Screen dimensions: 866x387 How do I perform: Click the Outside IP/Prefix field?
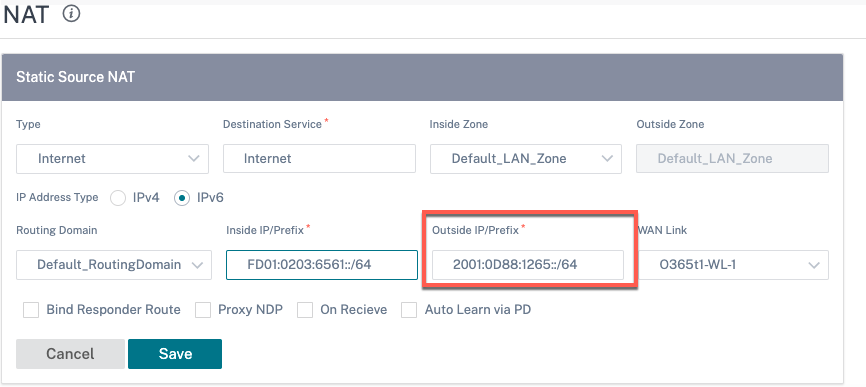pos(528,265)
